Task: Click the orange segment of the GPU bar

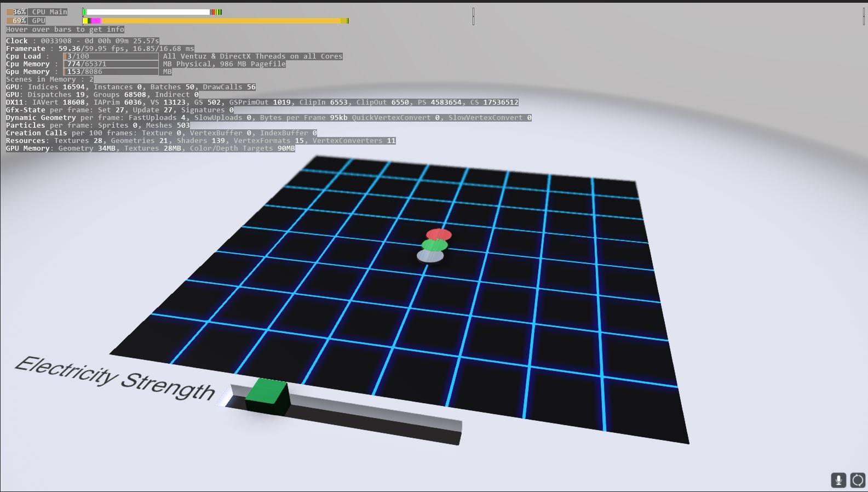Action: click(x=219, y=21)
